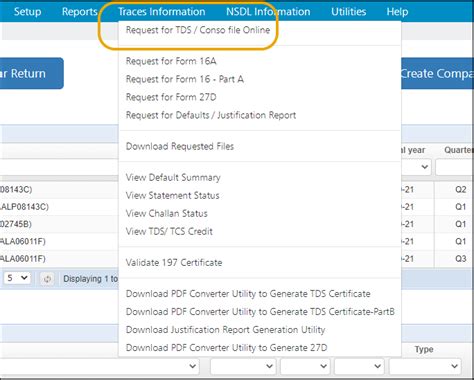The height and width of the screenshot is (380, 474).
Task: Open the Setup menu
Action: 27,12
